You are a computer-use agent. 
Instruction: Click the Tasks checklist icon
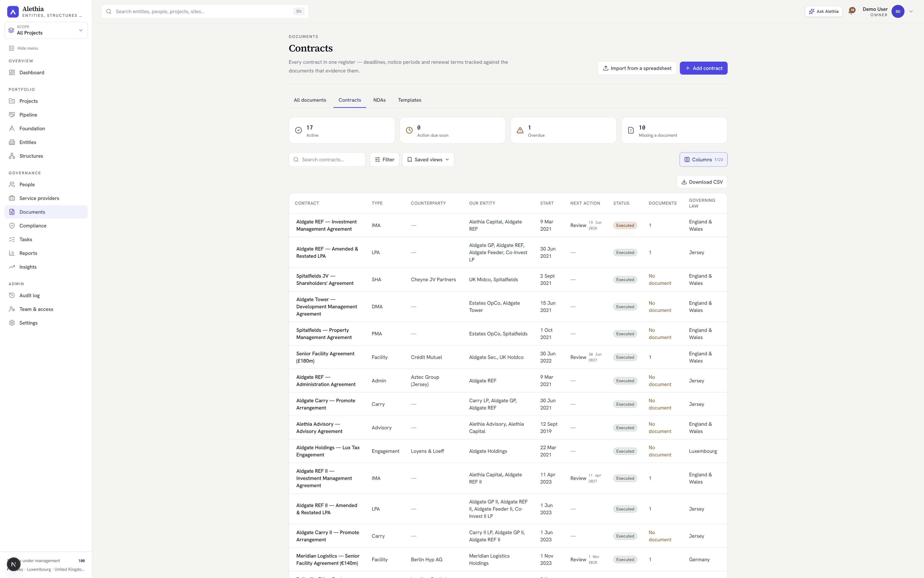click(x=12, y=239)
